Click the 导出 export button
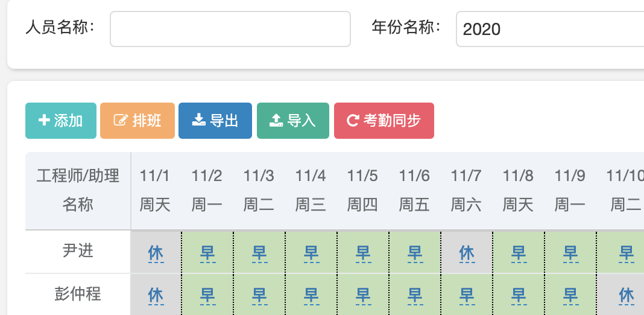Image resolution: width=644 pixels, height=315 pixels. coord(215,121)
